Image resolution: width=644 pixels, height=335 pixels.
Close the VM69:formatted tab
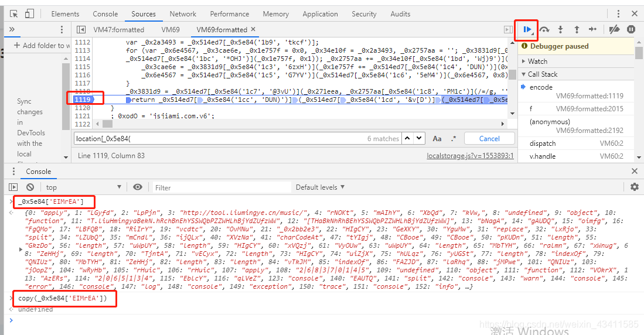tap(253, 29)
